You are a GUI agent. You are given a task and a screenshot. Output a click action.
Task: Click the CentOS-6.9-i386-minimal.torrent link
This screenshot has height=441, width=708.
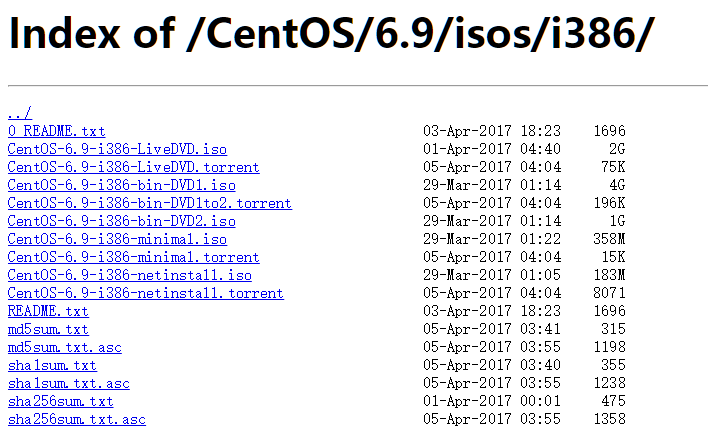[x=133, y=257]
